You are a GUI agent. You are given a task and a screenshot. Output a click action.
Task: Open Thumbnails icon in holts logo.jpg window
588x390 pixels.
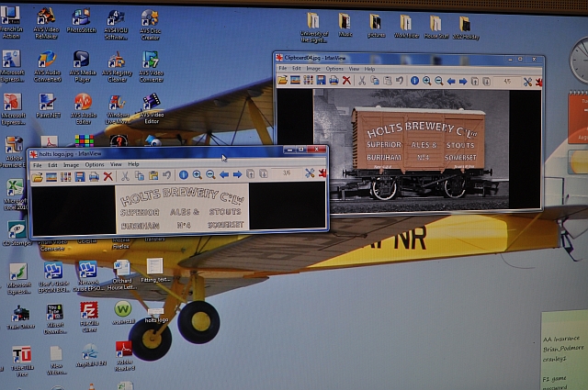point(65,176)
